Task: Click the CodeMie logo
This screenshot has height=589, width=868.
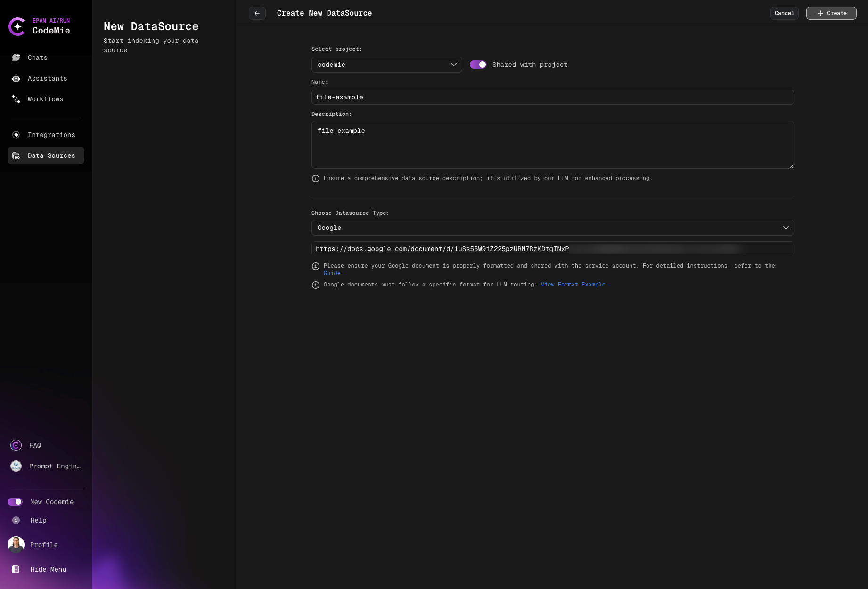Action: [x=17, y=27]
